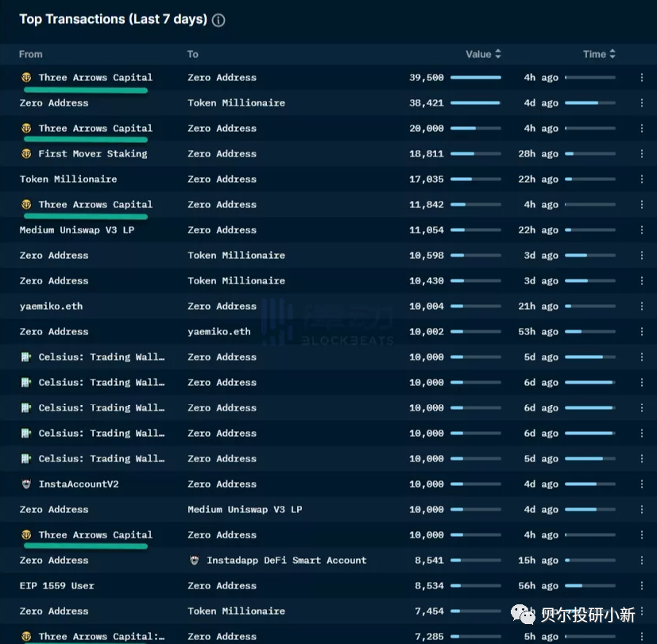Select the 18,811 value cell
Screen dimensions: 657x644
(427, 154)
